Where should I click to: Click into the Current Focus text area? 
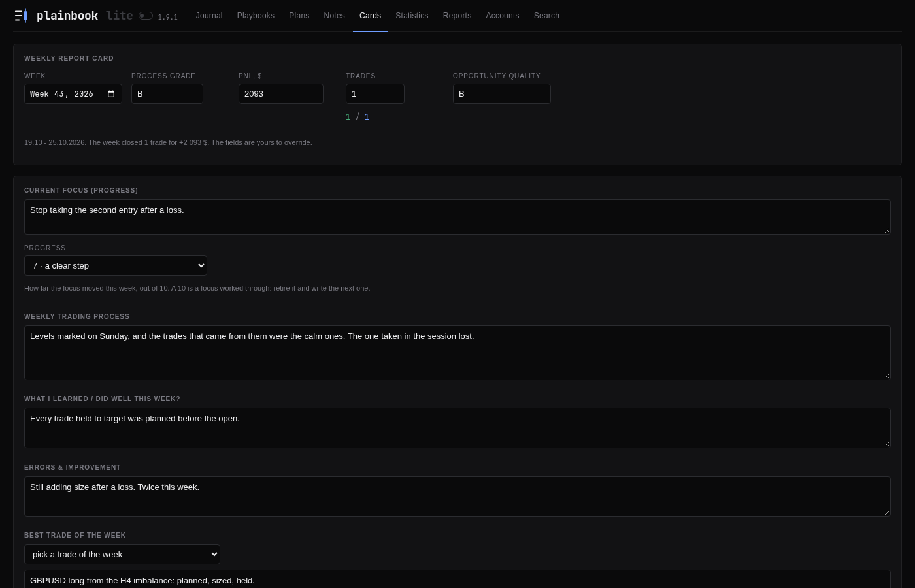pyautogui.click(x=457, y=217)
